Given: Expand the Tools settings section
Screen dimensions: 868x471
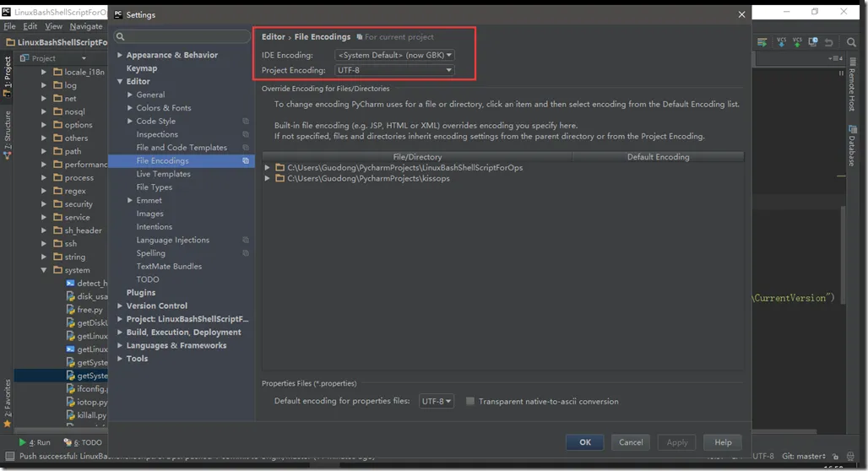Looking at the screenshot, I should tap(120, 359).
